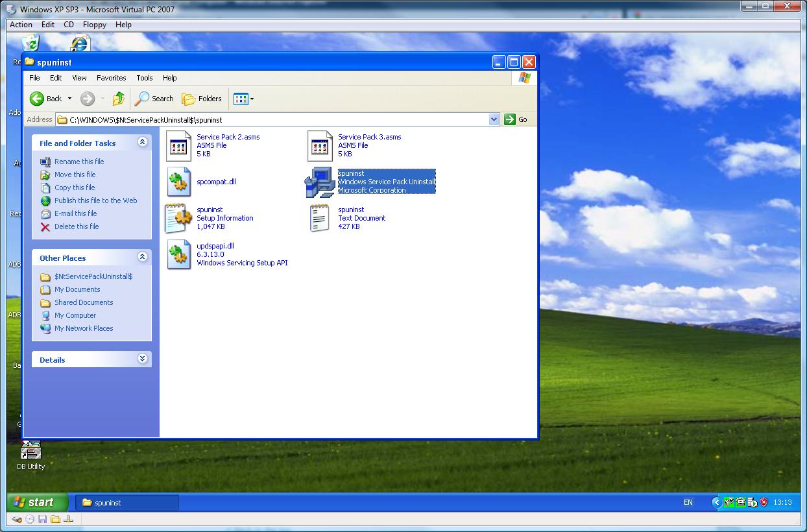Show hidden tray icons arrow
Image resolution: width=807 pixels, height=532 pixels.
pyautogui.click(x=716, y=502)
